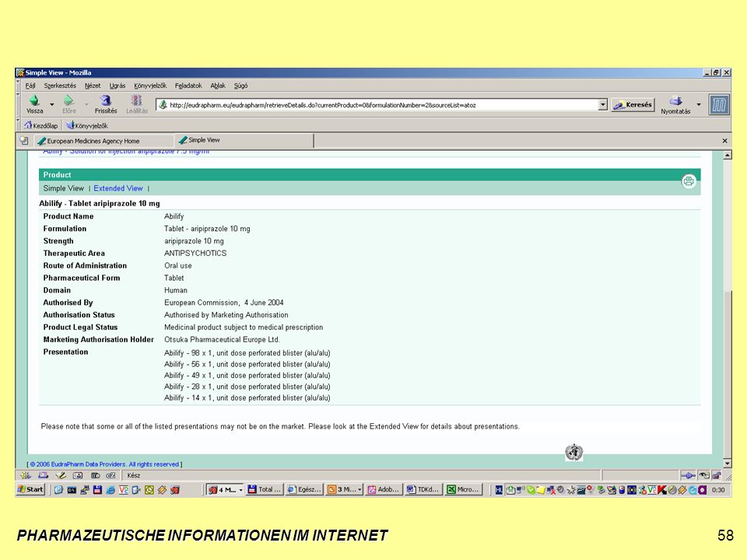Click the Frissítés reload icon
The width and height of the screenshot is (747, 560).
pyautogui.click(x=106, y=100)
